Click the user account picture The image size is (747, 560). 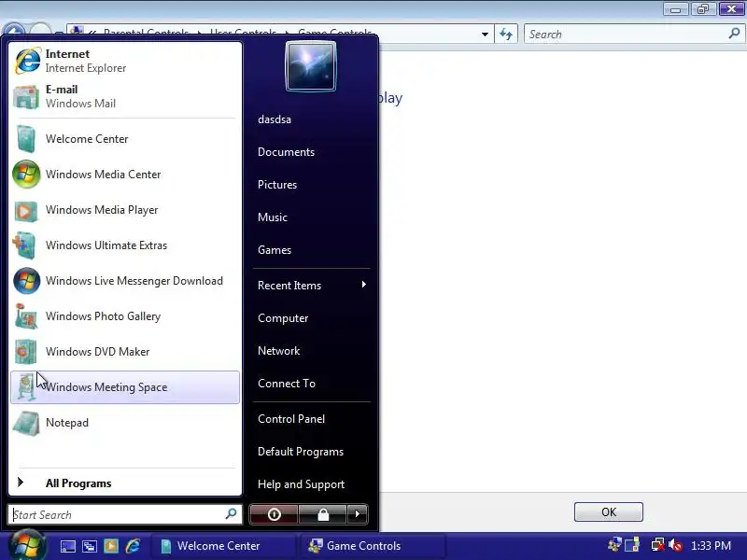point(311,65)
